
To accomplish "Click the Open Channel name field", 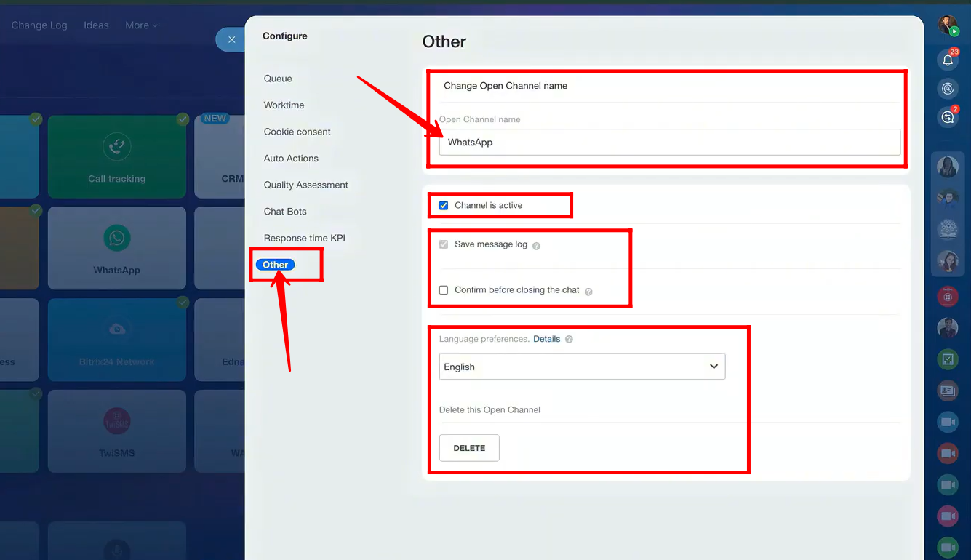I will tap(669, 143).
